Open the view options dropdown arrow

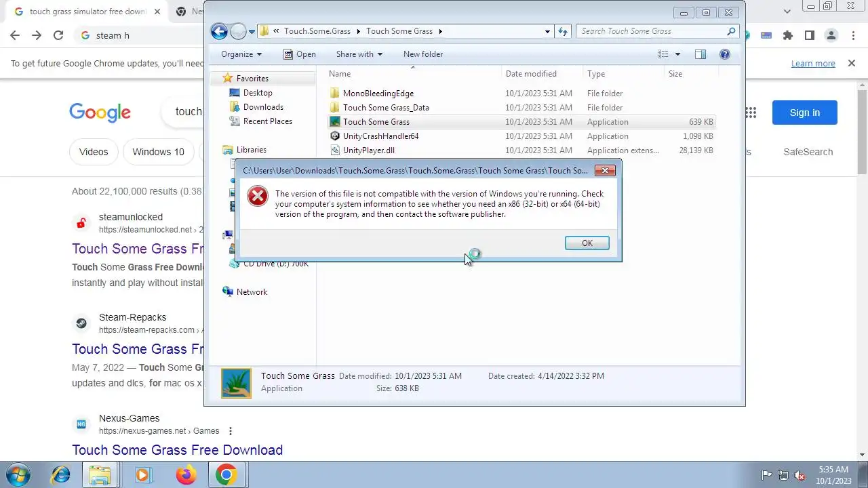point(677,54)
